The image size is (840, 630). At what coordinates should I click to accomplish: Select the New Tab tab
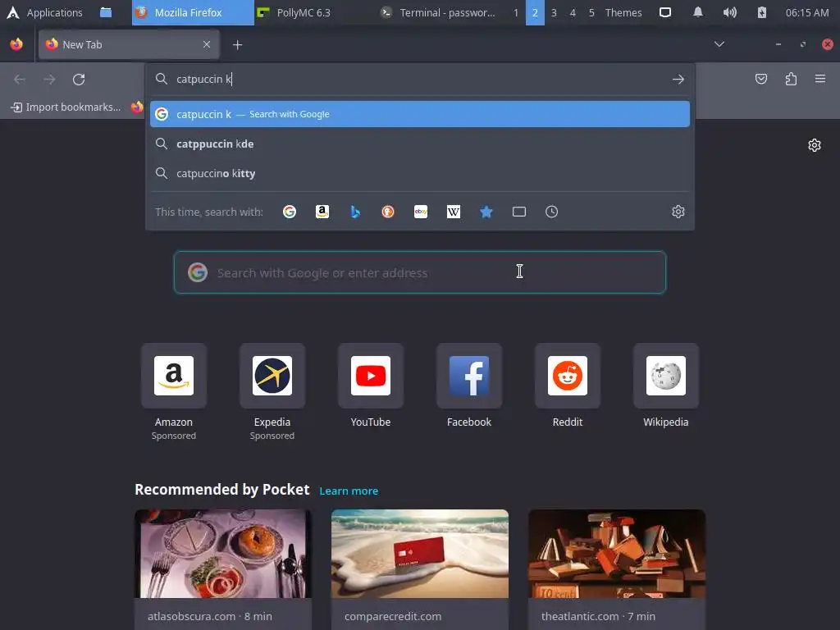pos(129,44)
